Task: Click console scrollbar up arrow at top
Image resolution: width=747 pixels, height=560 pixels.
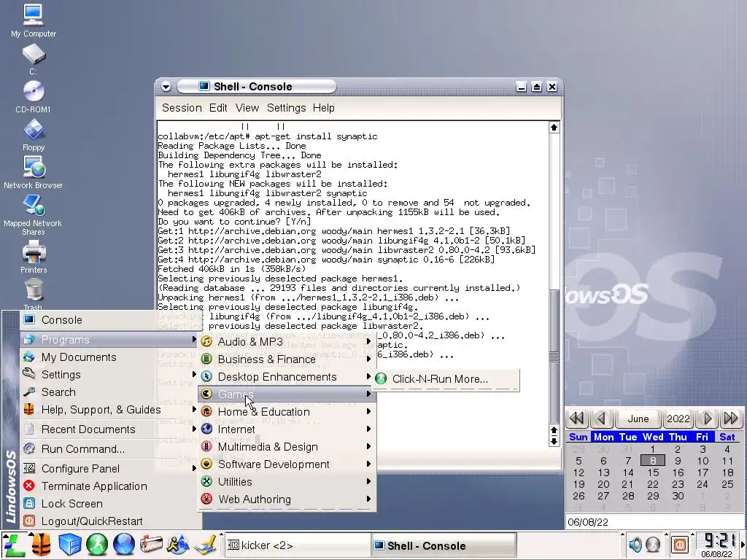Action: [x=554, y=127]
